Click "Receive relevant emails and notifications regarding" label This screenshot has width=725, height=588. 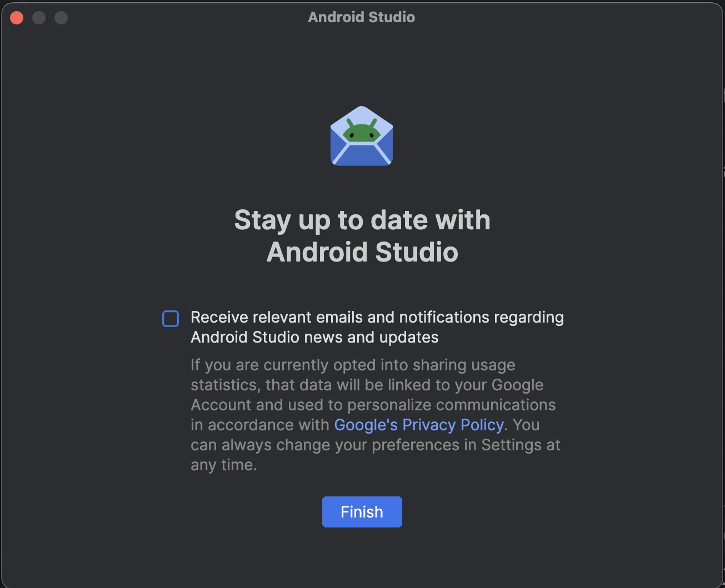377,317
